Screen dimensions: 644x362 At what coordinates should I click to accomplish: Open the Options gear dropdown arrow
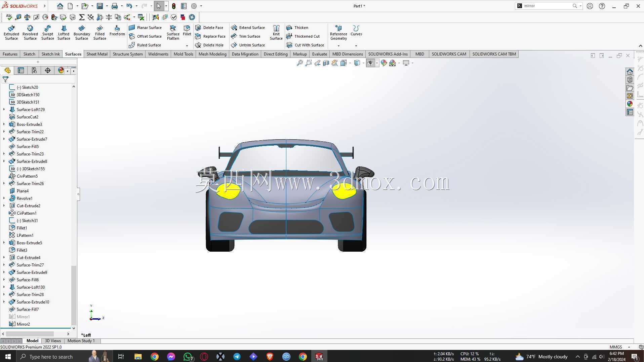(201, 6)
